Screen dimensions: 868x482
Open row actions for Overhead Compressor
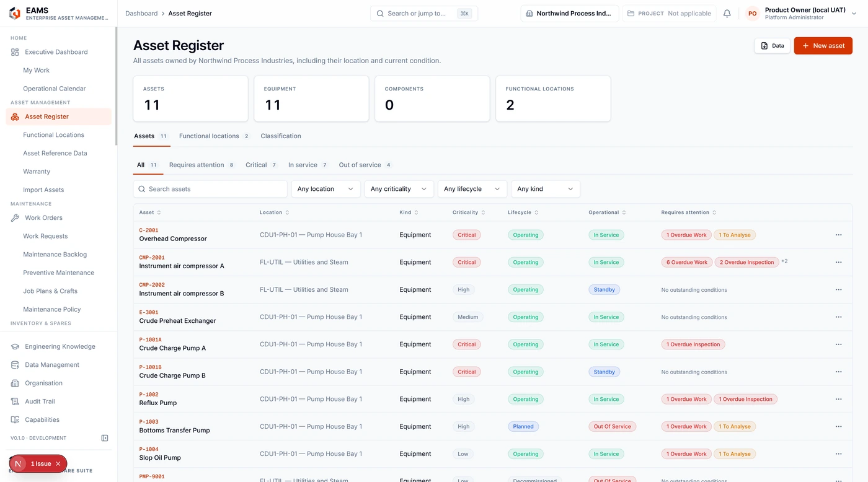[838, 235]
